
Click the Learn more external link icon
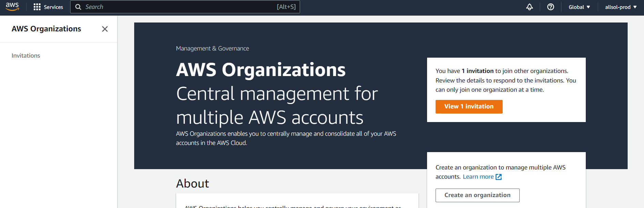[x=499, y=177]
